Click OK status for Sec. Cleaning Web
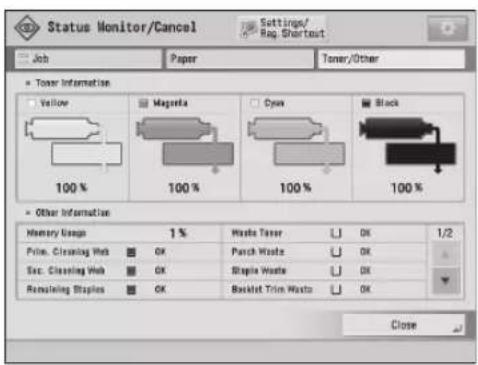Screen dimensions: 478x365 click(x=160, y=270)
